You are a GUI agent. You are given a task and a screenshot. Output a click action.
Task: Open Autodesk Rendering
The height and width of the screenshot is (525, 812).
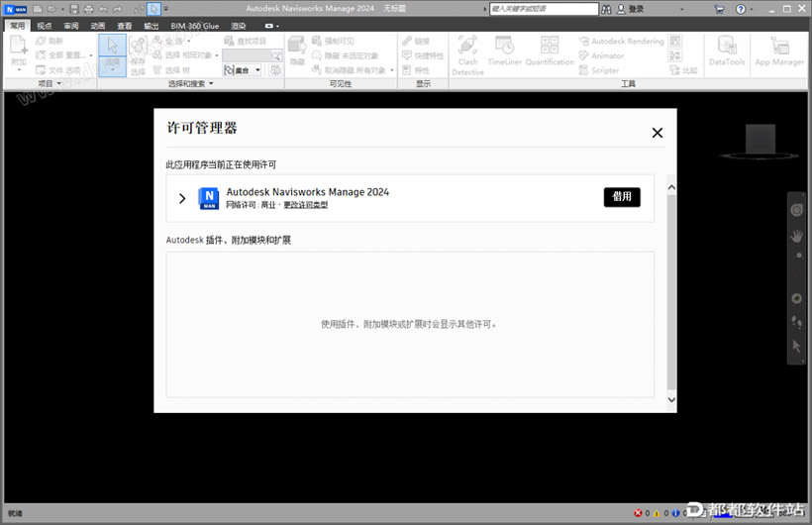[622, 41]
